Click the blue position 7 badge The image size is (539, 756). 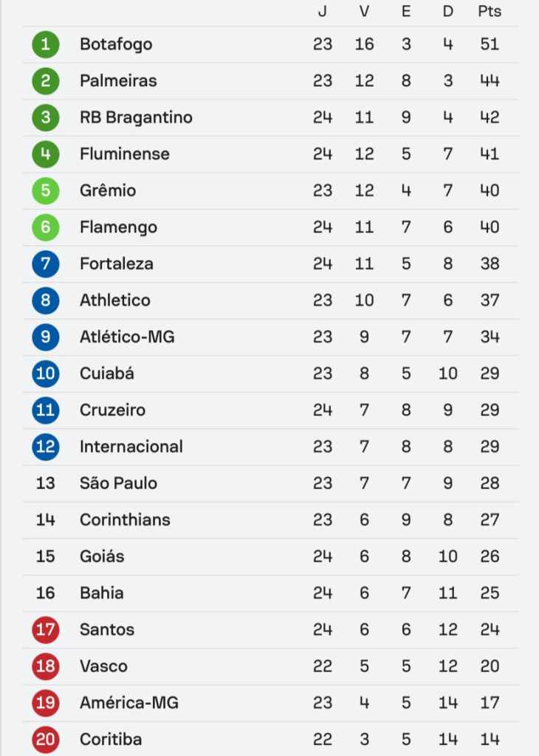45,264
